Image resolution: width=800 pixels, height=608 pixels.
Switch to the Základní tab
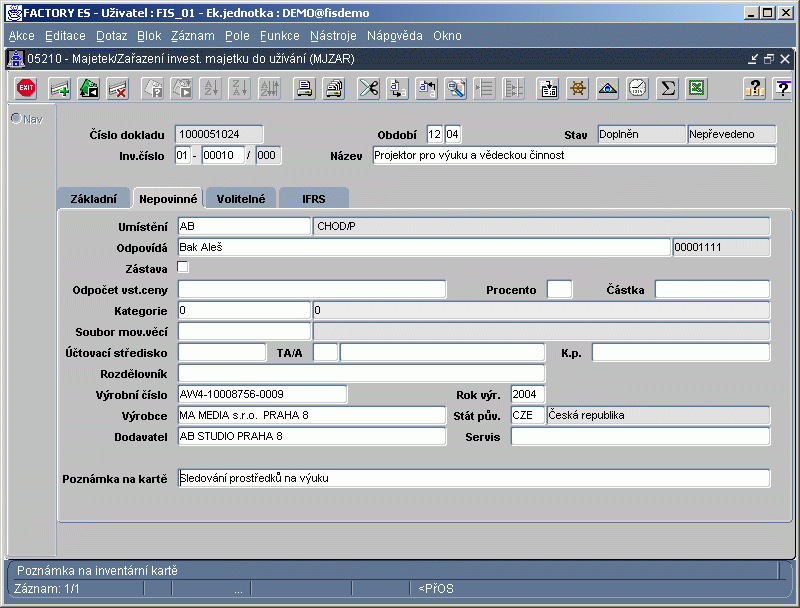pyautogui.click(x=92, y=198)
